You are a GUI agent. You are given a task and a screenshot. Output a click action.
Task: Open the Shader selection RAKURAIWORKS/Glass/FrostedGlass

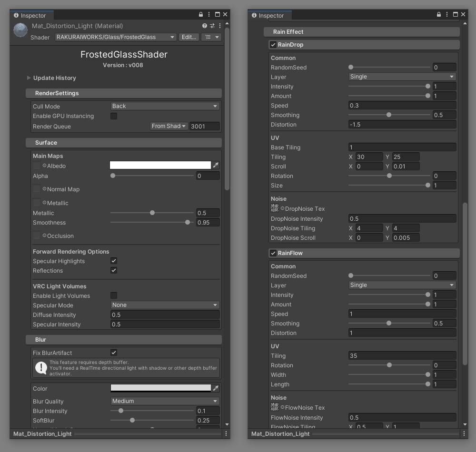tap(115, 37)
